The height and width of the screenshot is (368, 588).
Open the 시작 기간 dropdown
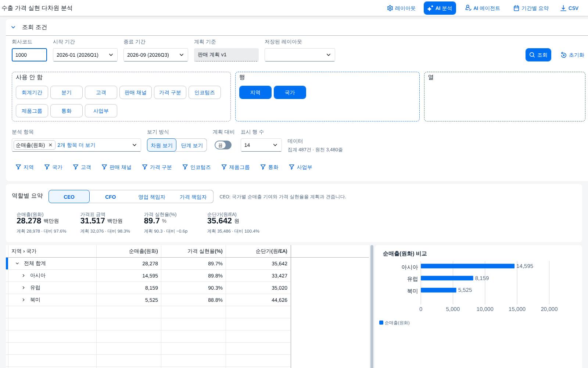(85, 55)
